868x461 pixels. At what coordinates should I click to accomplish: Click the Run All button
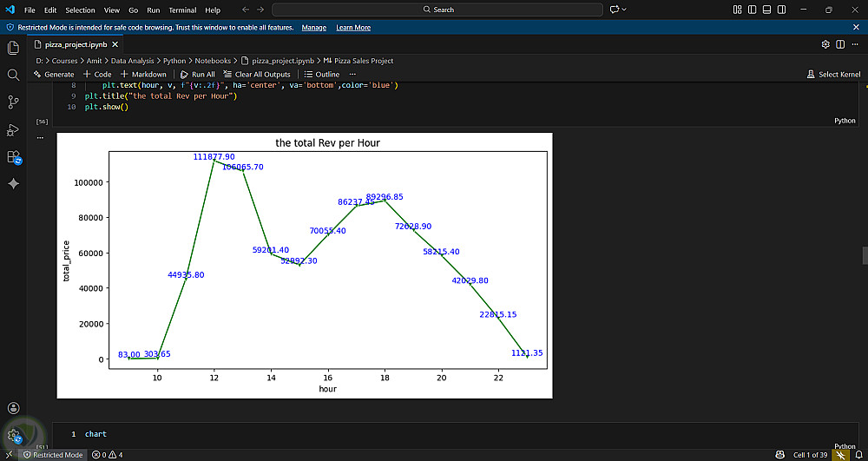[x=198, y=75]
